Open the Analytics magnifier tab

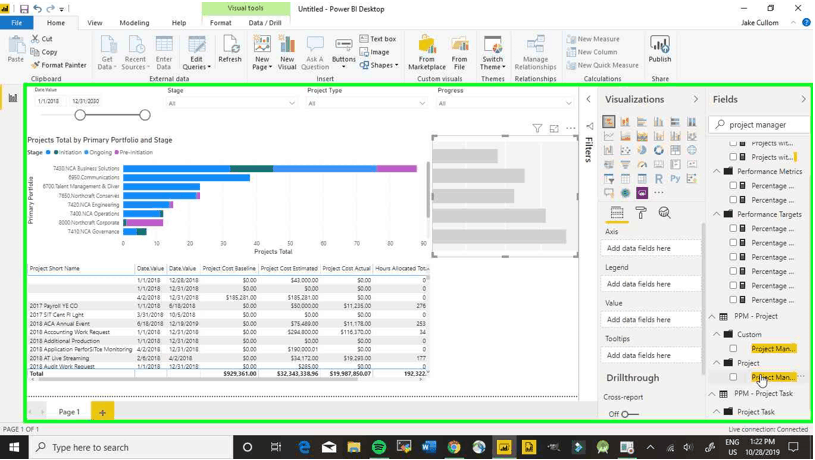664,213
